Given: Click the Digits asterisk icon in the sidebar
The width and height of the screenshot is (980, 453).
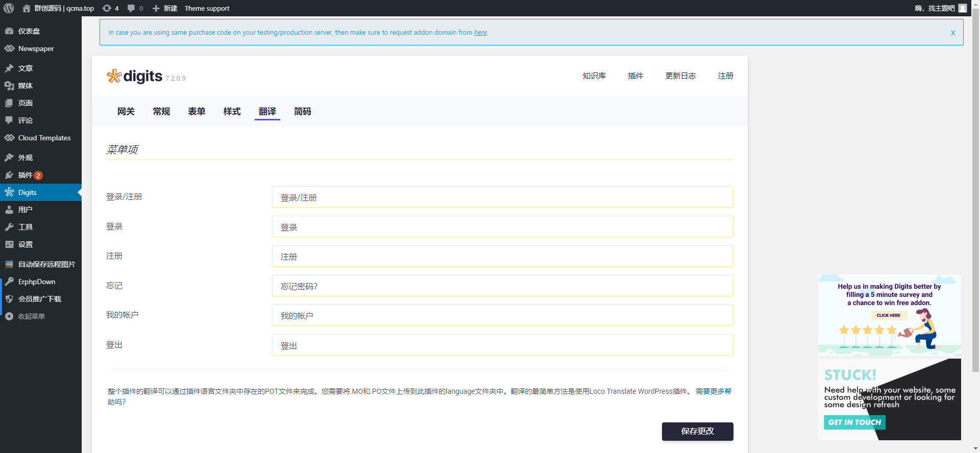Looking at the screenshot, I should 9,192.
